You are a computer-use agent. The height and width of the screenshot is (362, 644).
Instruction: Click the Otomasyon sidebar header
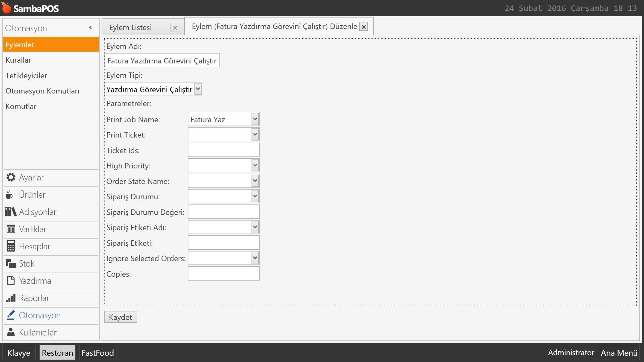pyautogui.click(x=26, y=28)
